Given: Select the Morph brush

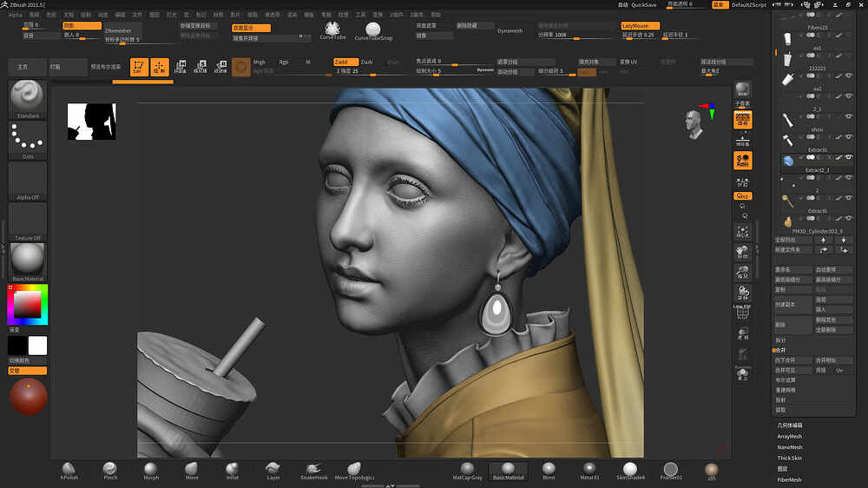Looking at the screenshot, I should [151, 471].
